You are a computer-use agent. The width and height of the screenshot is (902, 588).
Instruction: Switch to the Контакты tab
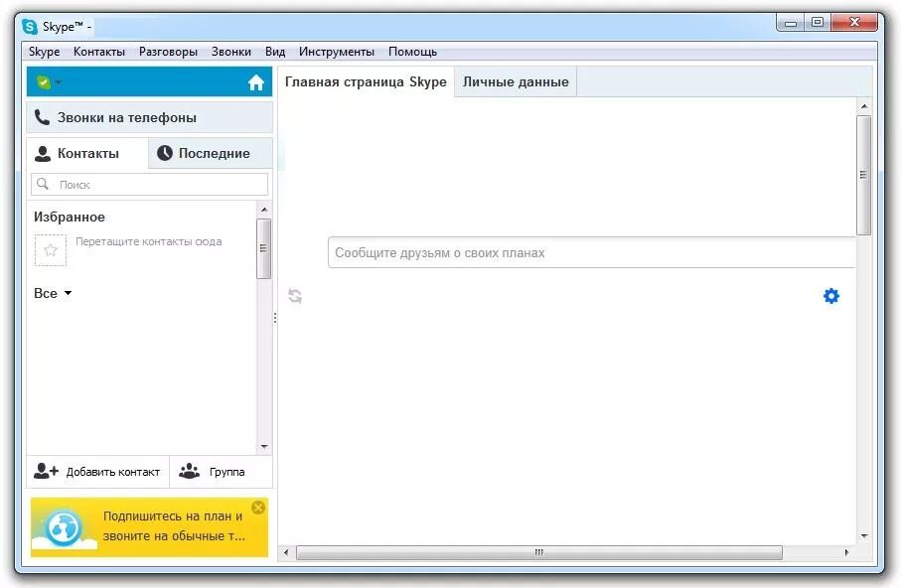[87, 153]
